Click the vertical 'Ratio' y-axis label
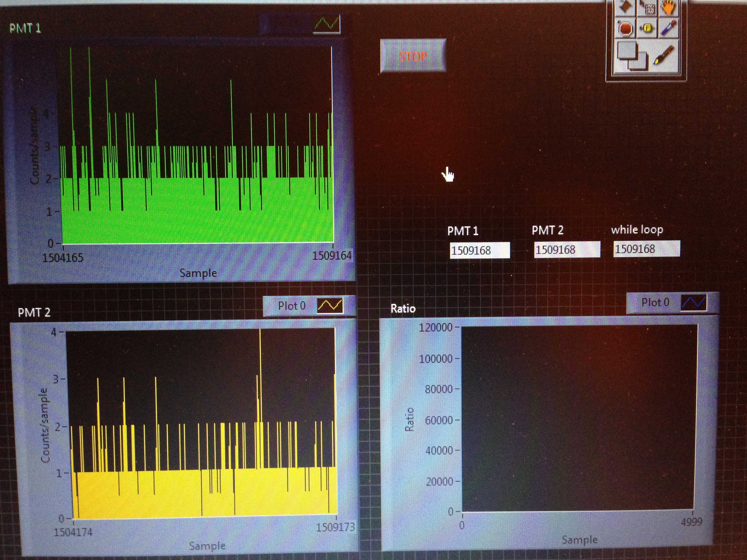Screen dimensions: 747x560 click(409, 420)
